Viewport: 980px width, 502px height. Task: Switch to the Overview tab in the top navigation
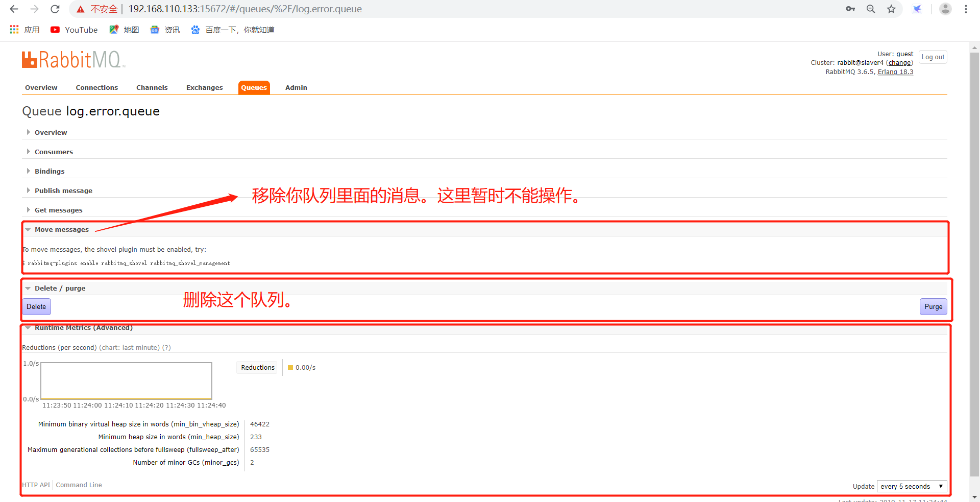tap(41, 88)
